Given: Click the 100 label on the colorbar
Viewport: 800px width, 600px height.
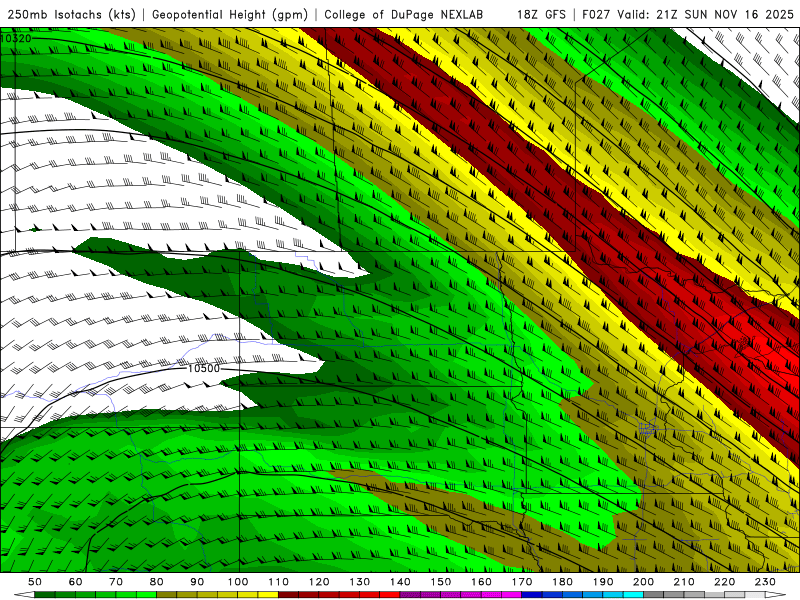Looking at the screenshot, I should (238, 582).
